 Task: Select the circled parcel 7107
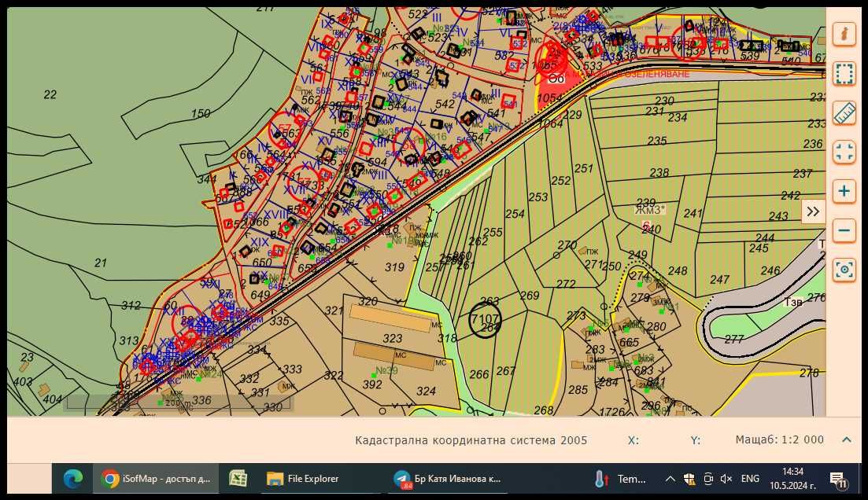click(485, 320)
